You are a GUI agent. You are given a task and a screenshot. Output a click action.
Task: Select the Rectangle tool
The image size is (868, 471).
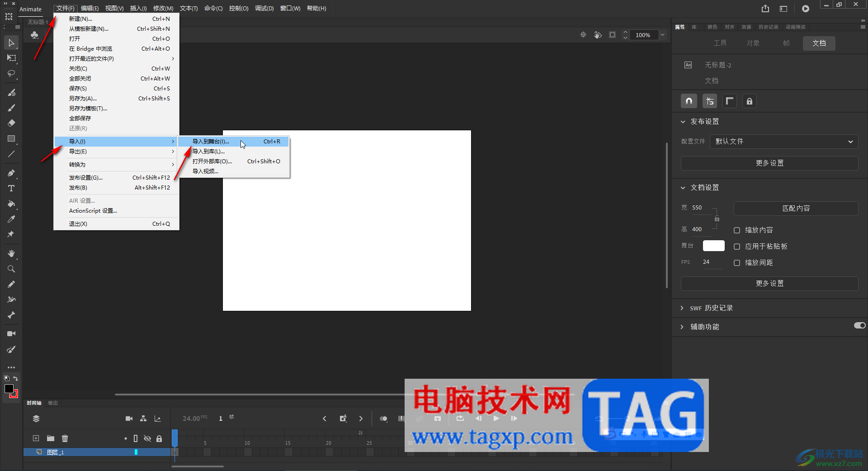pyautogui.click(x=11, y=139)
